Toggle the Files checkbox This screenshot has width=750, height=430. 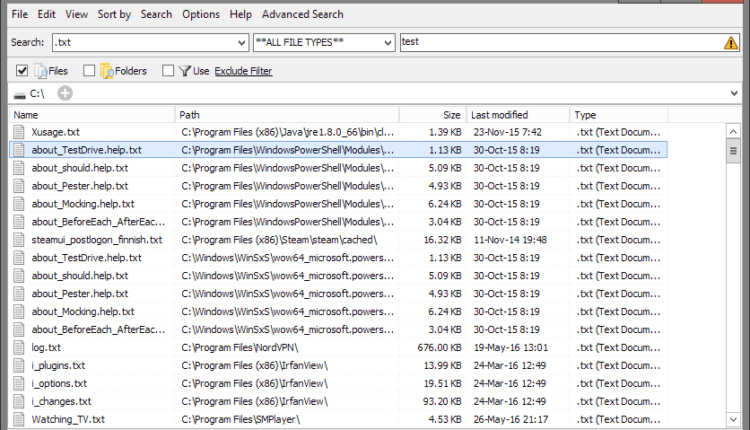22,71
